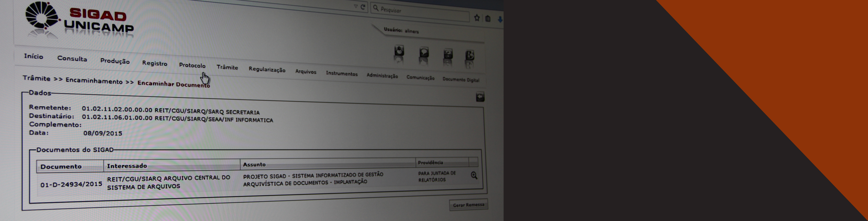868x221 pixels.
Task: Reload the page in browser
Action: pos(363,7)
